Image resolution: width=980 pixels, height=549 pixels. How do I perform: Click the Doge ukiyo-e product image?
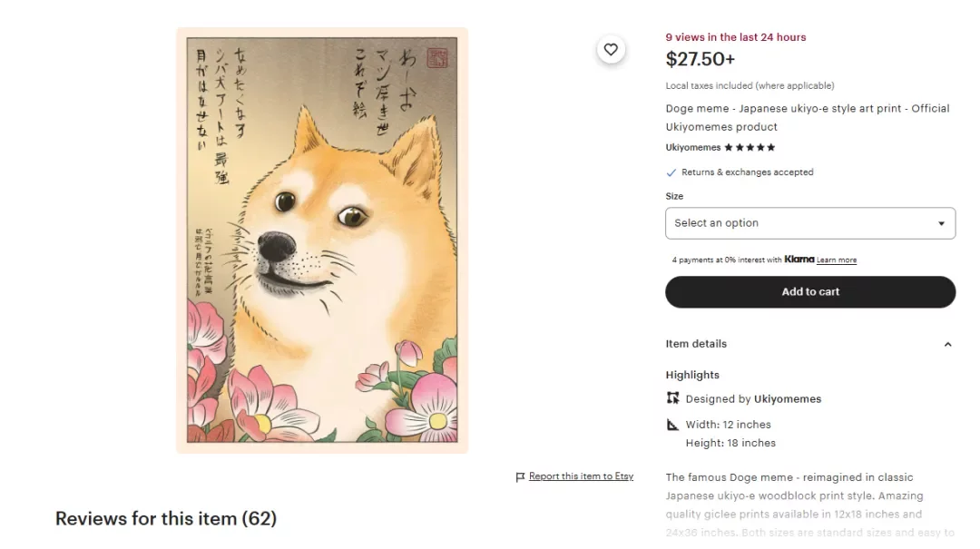click(x=321, y=243)
